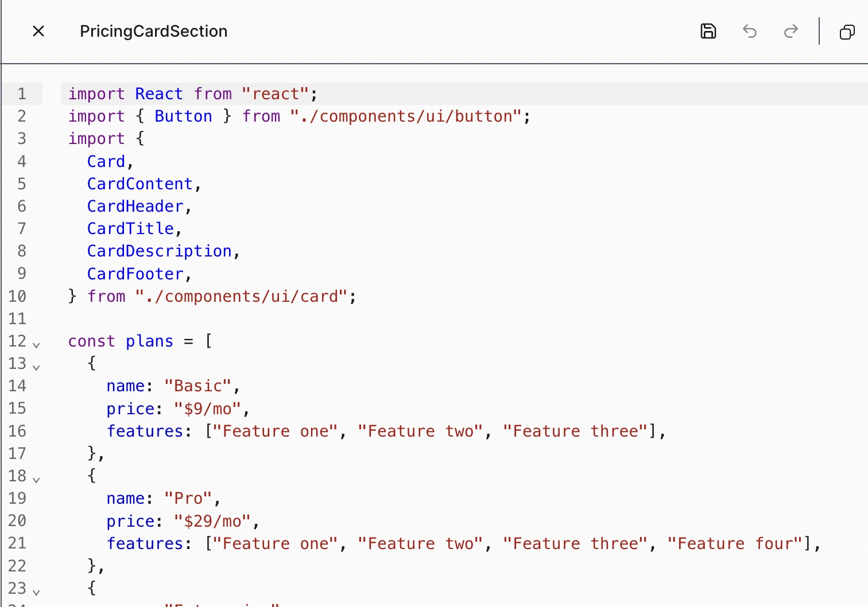This screenshot has width=868, height=607.
Task: Click the React identifier on line 1
Action: pos(160,94)
